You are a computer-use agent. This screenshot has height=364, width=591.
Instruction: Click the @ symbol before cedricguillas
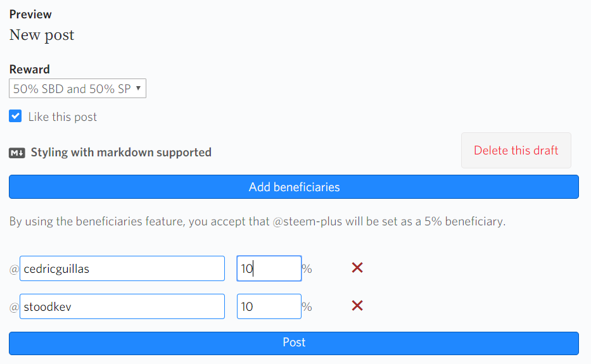coord(14,269)
